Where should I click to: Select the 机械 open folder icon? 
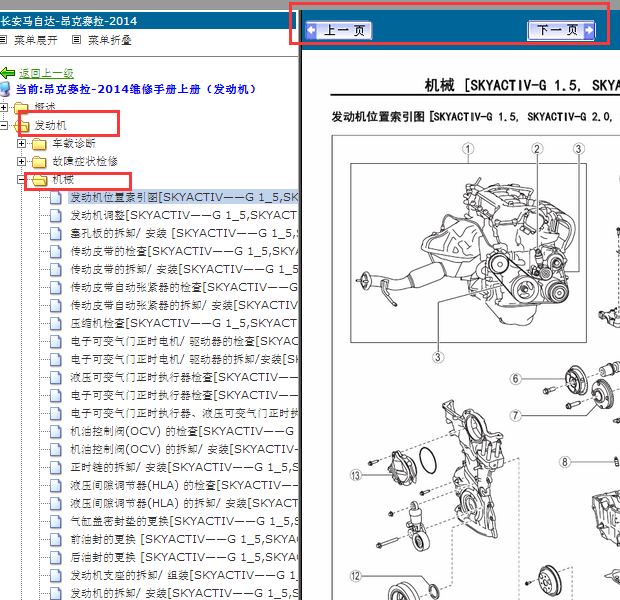point(39,180)
